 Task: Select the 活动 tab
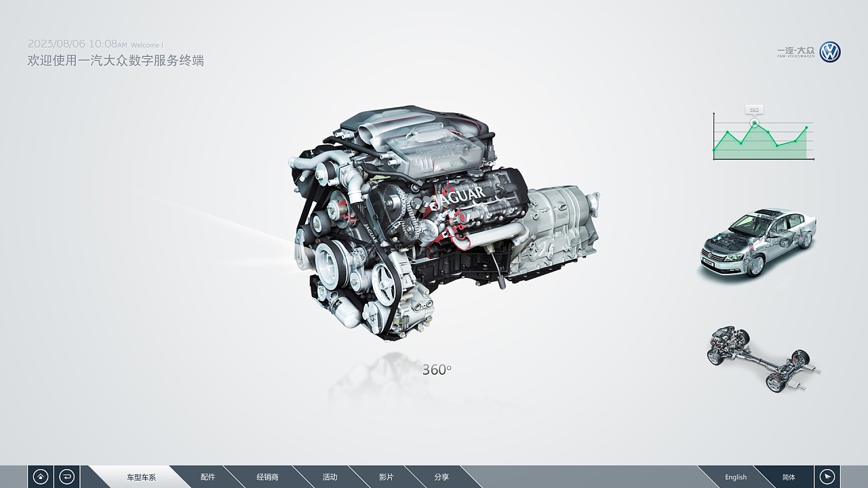coord(330,477)
